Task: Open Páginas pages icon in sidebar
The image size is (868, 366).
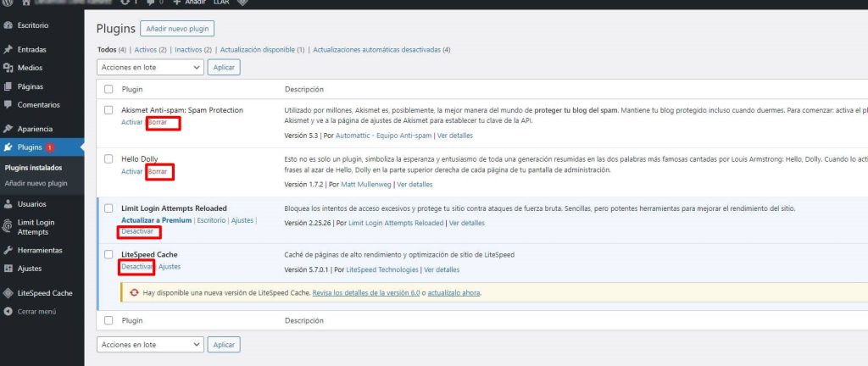Action: tap(8, 86)
